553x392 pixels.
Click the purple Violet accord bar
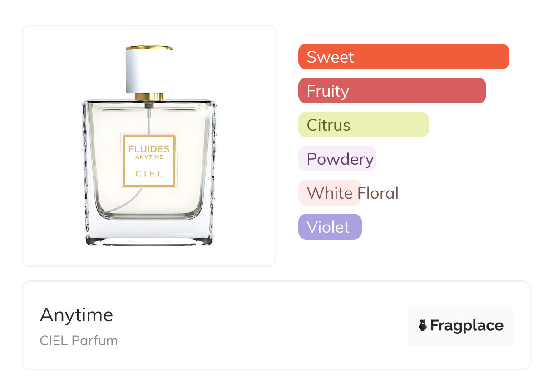click(330, 227)
